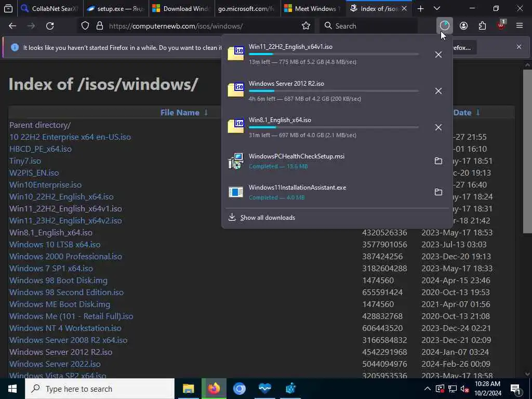Image resolution: width=532 pixels, height=399 pixels.
Task: Open the Firefox hamburger menu
Action: (x=520, y=26)
